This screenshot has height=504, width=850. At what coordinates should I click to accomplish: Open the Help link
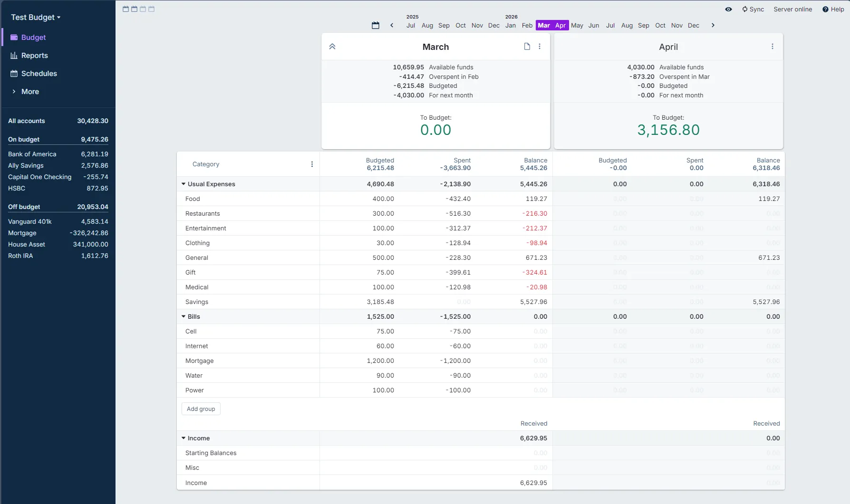[x=833, y=9]
